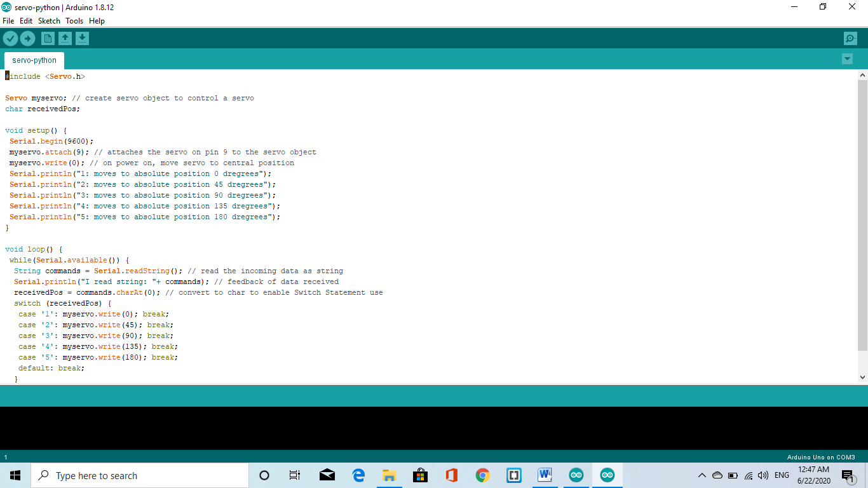The image size is (868, 488).
Task: Click the 'void loop() {' line
Action: pyautogui.click(x=34, y=249)
